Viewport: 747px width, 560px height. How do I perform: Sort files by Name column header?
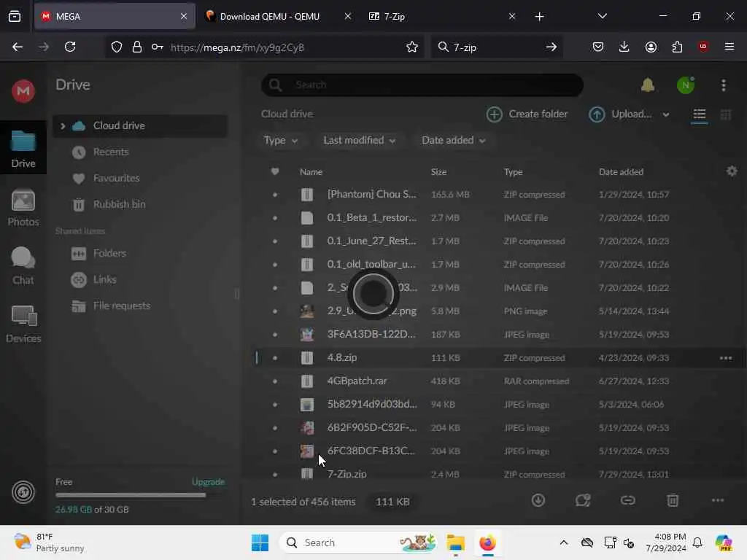[x=311, y=172]
